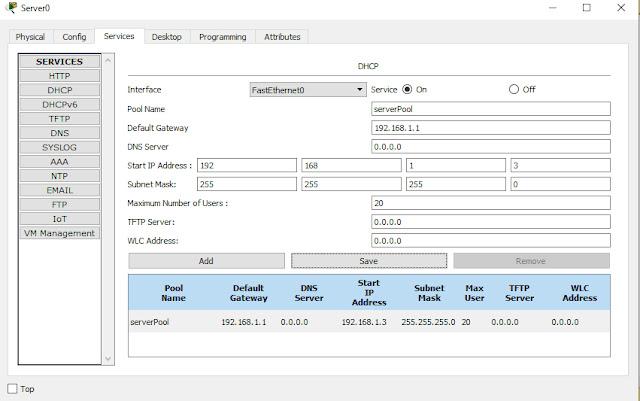Focus the DNS Server field
Image resolution: width=640 pixels, height=401 pixels.
click(491, 147)
